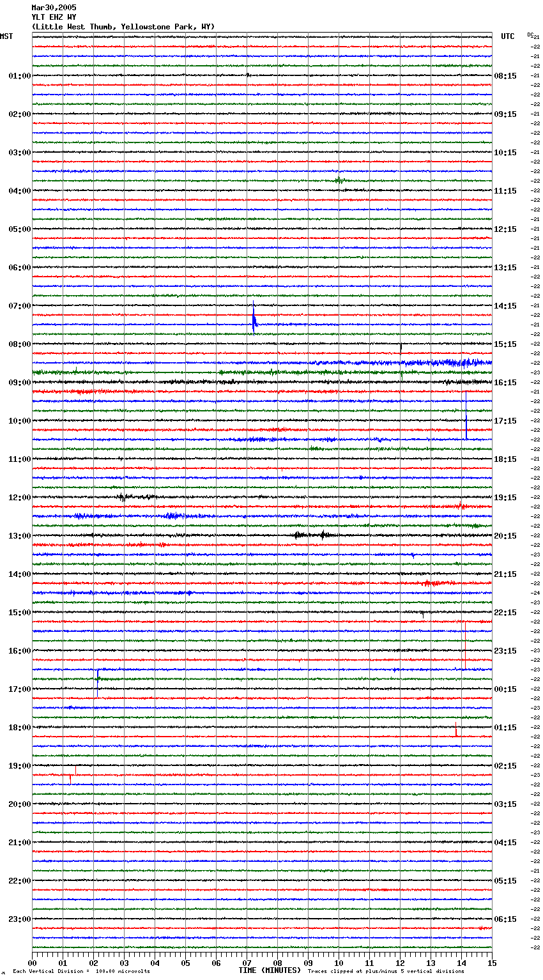Viewport: 543px width, 980px height.
Task: Select the 11:00 MST time label
Action: pyautogui.click(x=20, y=459)
